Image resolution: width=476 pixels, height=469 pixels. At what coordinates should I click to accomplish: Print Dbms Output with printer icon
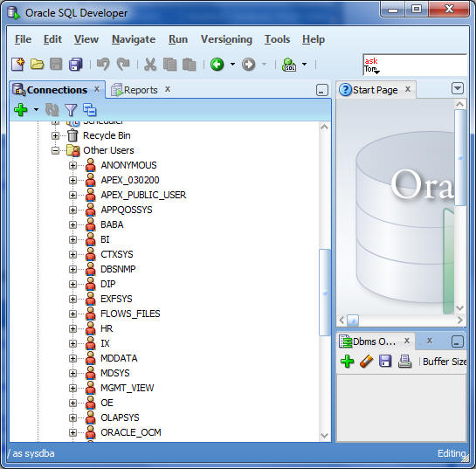tap(404, 362)
